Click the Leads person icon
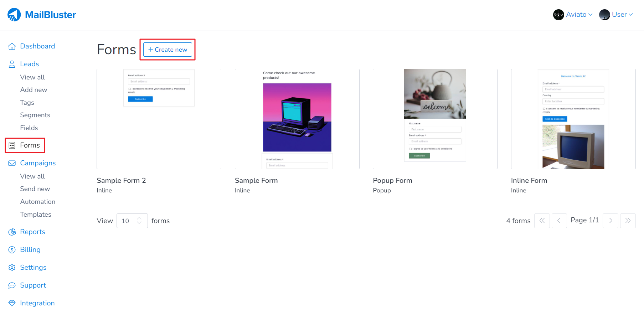Image resolution: width=644 pixels, height=320 pixels. pyautogui.click(x=12, y=64)
